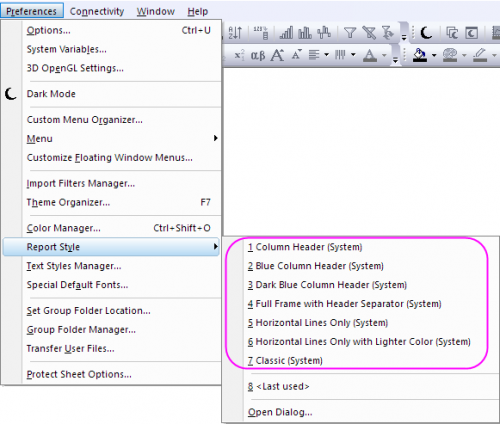
Task: Open the text alignment dropdown arrow
Action: click(x=327, y=55)
